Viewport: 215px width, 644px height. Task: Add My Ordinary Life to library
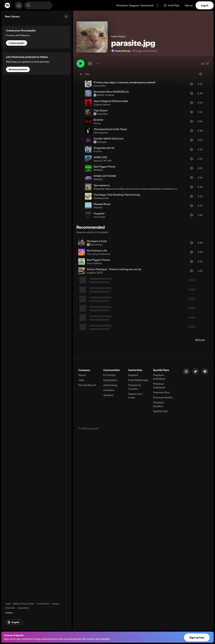tap(191, 252)
